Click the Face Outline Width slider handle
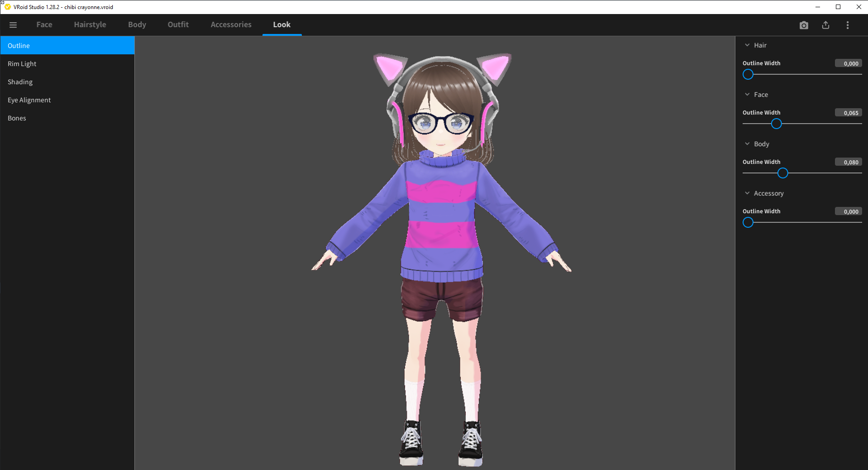Viewport: 868px width, 470px height. click(x=776, y=124)
